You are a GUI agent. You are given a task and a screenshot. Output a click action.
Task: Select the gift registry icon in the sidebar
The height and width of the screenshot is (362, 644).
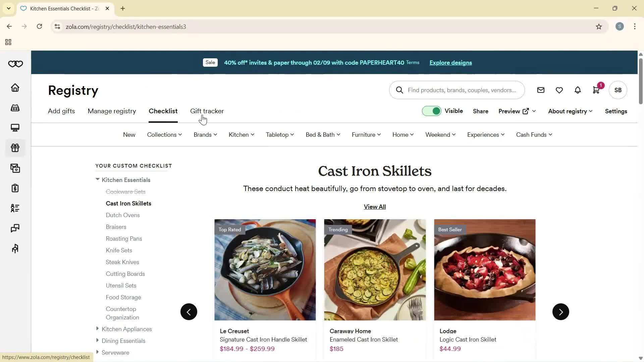click(15, 147)
